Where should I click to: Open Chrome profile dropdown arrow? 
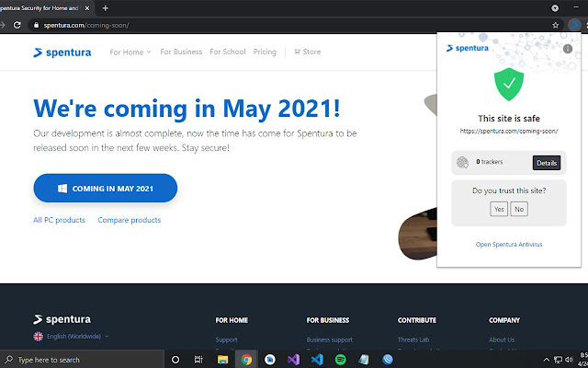click(555, 8)
